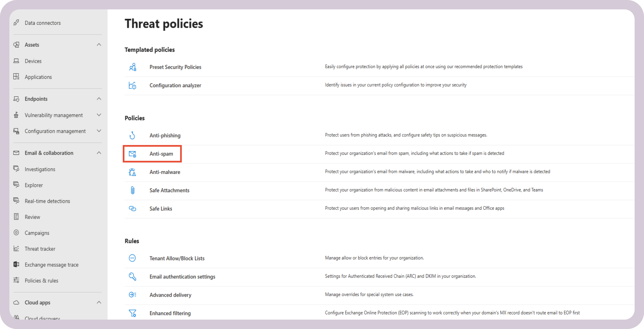Click the Enhanced filtering funnel icon
The image size is (644, 329).
(132, 313)
